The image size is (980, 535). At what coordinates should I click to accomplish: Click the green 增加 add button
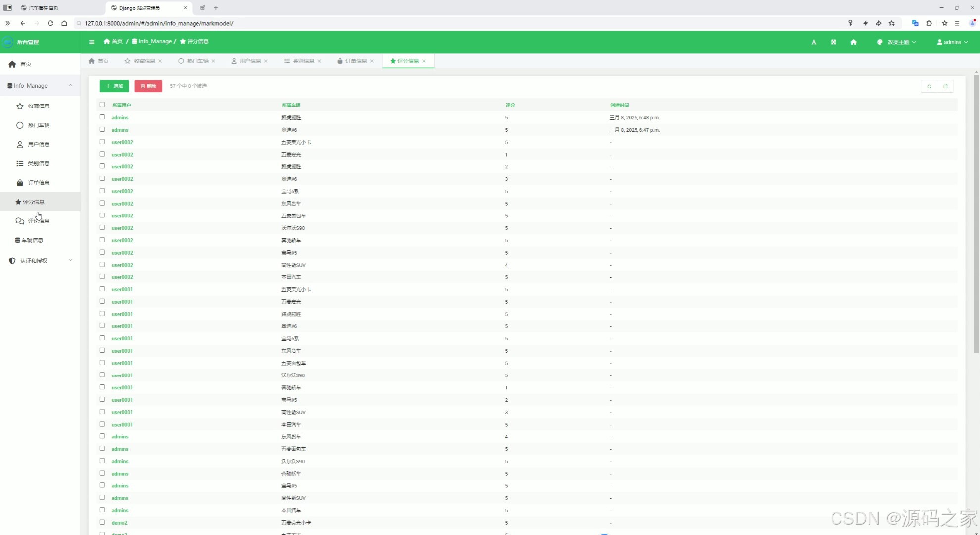(114, 86)
